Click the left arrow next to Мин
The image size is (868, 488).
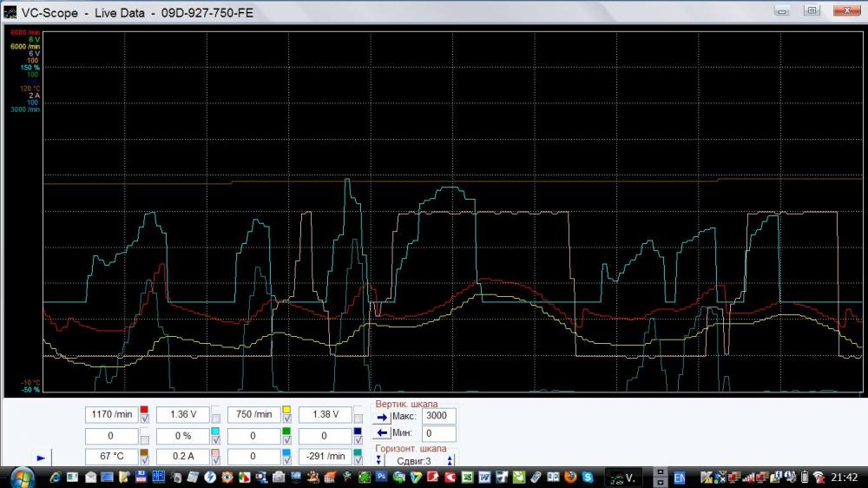380,433
